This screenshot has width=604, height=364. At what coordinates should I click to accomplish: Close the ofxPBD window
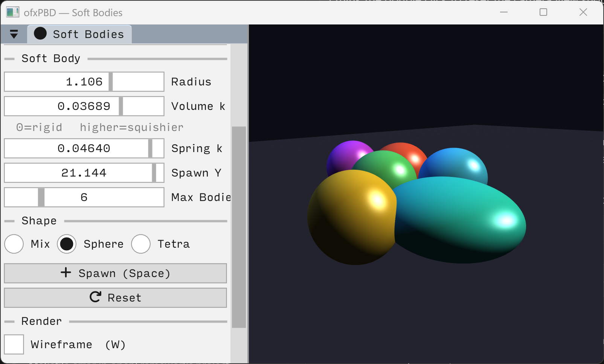(x=583, y=12)
